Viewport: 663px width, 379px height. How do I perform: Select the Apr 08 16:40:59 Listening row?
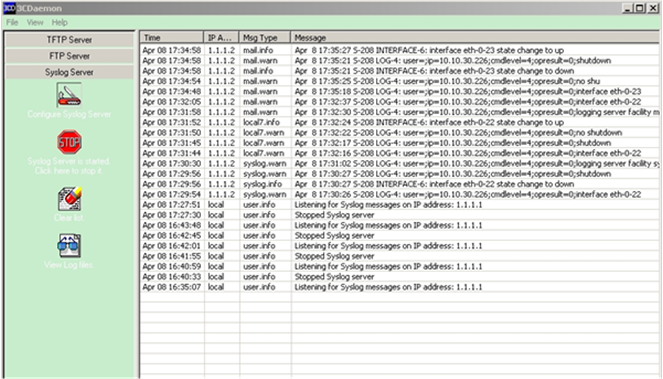pyautogui.click(x=400, y=266)
